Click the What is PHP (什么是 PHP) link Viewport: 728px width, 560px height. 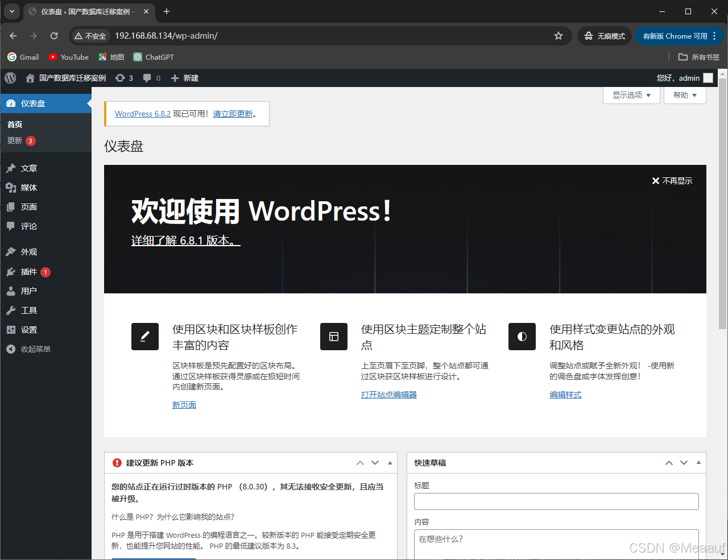tap(173, 517)
